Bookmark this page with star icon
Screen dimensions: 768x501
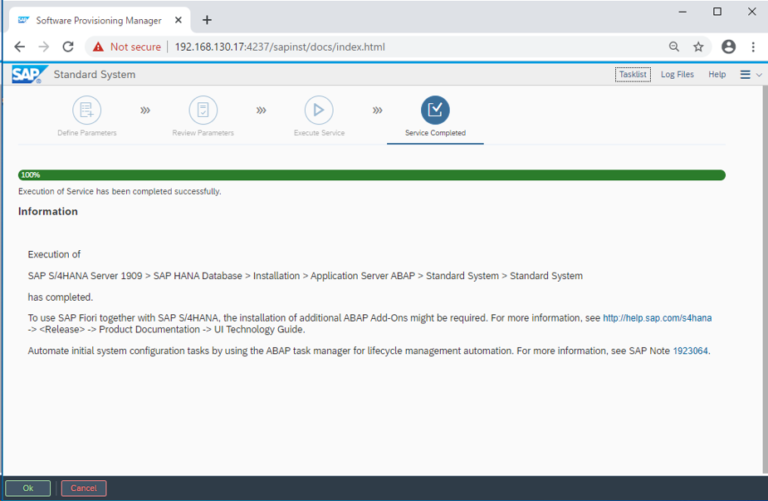click(698, 47)
